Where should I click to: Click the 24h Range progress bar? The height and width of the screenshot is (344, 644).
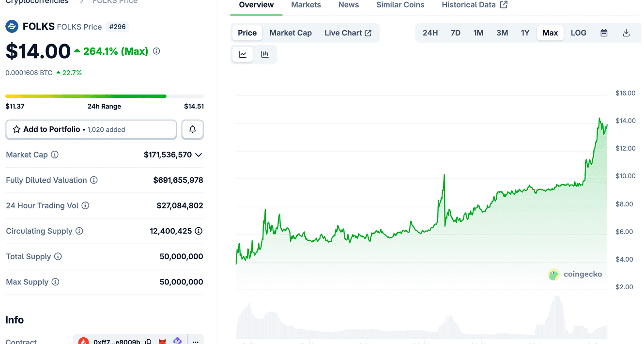pos(105,96)
